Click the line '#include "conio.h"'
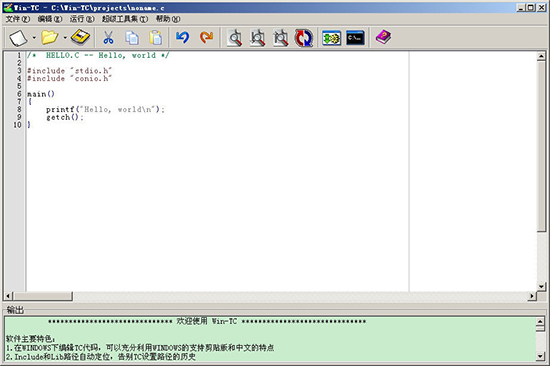The height and width of the screenshot is (366, 550). [69, 79]
